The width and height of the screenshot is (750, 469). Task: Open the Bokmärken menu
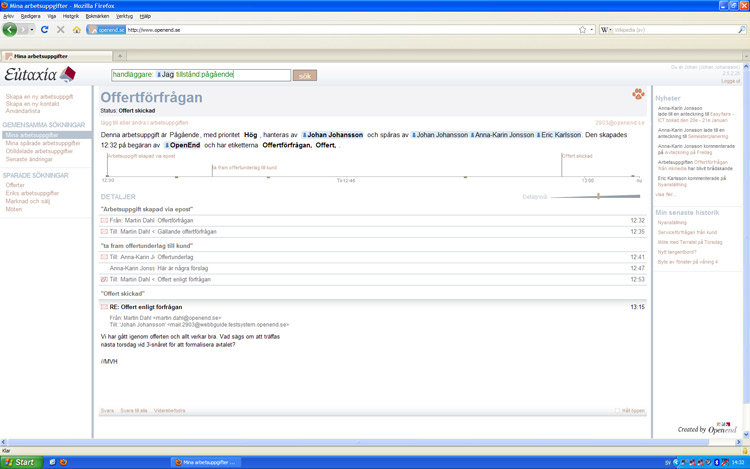[x=98, y=17]
